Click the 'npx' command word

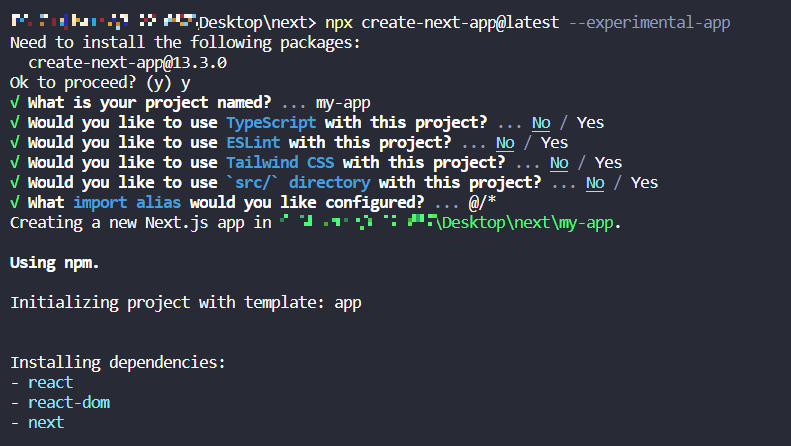(338, 23)
